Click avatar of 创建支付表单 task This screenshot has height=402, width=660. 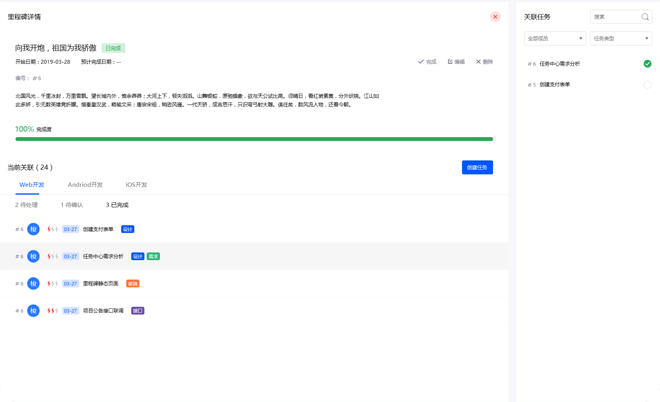tap(33, 229)
